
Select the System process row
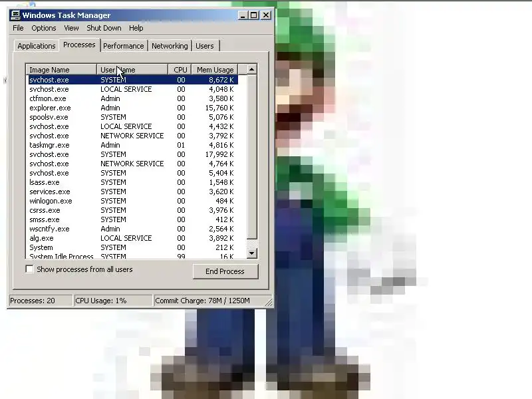[x=133, y=247]
